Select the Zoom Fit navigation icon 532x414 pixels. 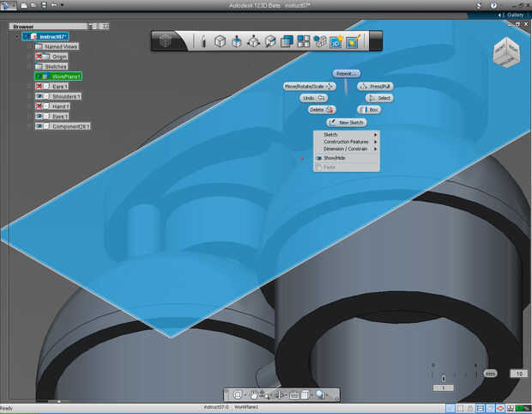tap(238, 394)
